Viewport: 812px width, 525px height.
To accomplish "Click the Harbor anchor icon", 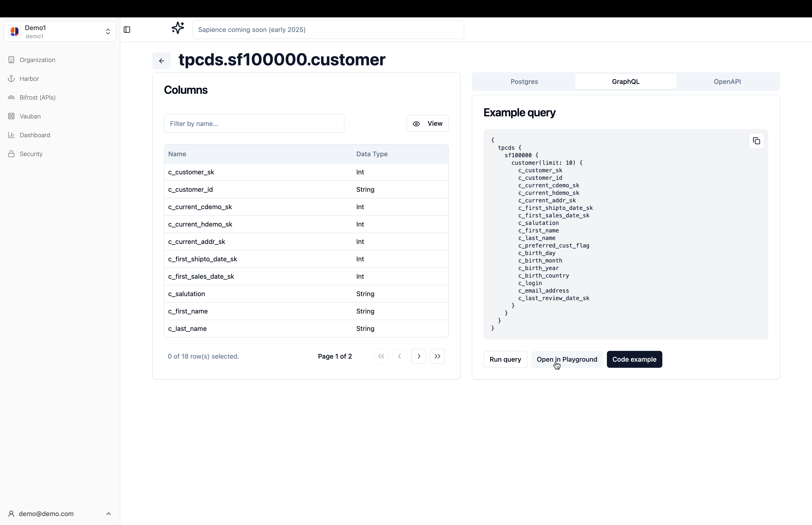I will [11, 78].
